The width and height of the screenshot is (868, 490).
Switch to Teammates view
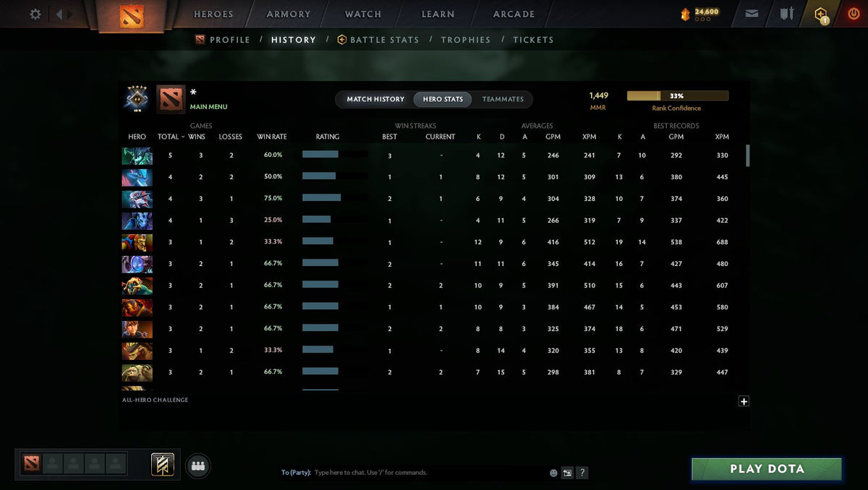tap(503, 99)
